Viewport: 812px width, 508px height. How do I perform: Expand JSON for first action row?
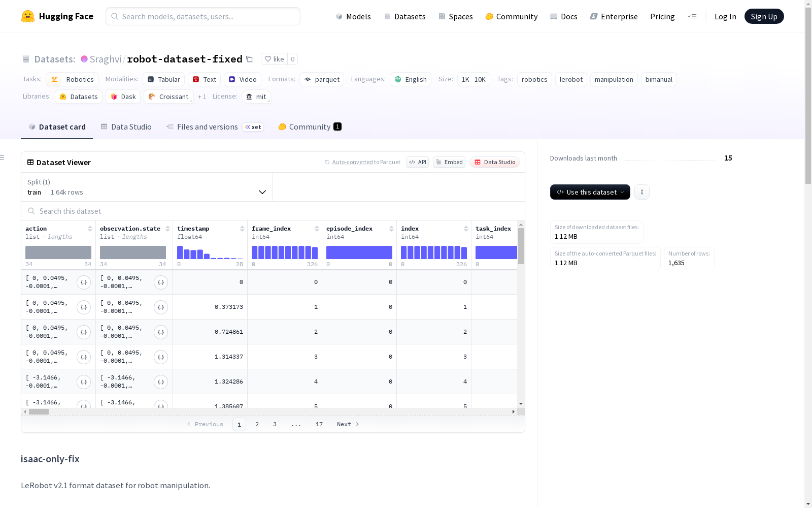click(x=84, y=282)
